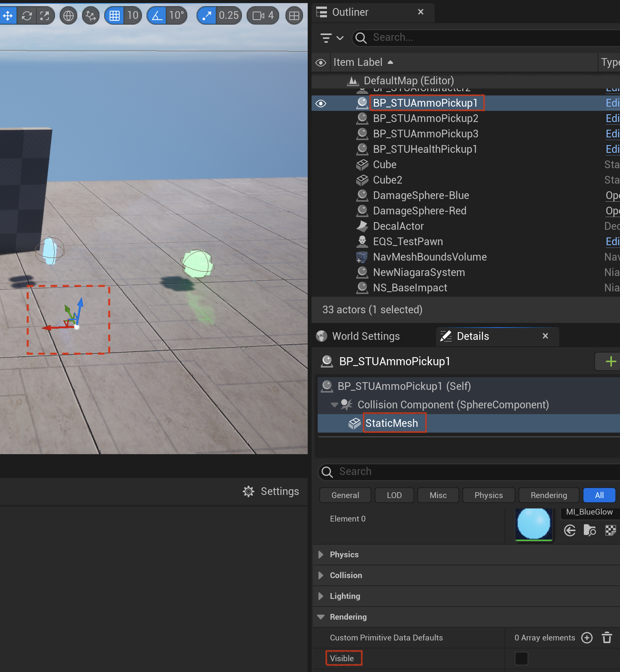
Task: Open viewport Settings
Action: tap(271, 491)
